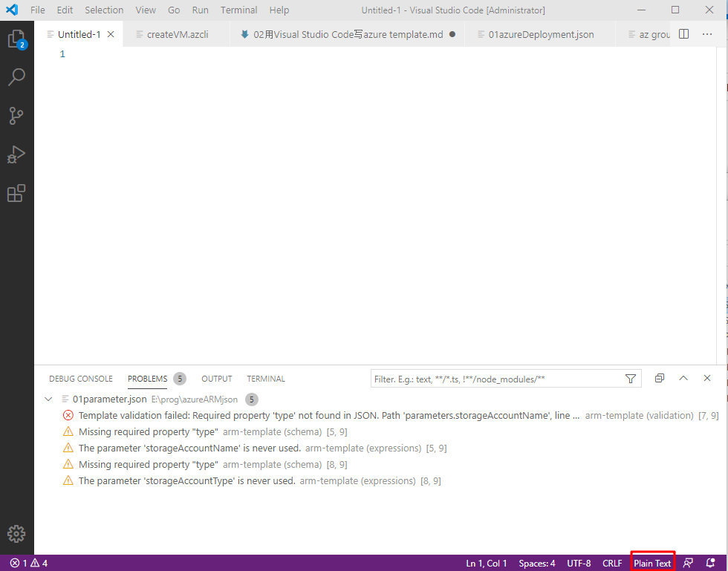This screenshot has height=571, width=728.
Task: Click the red error icon on validation failed row
Action: tap(68, 415)
